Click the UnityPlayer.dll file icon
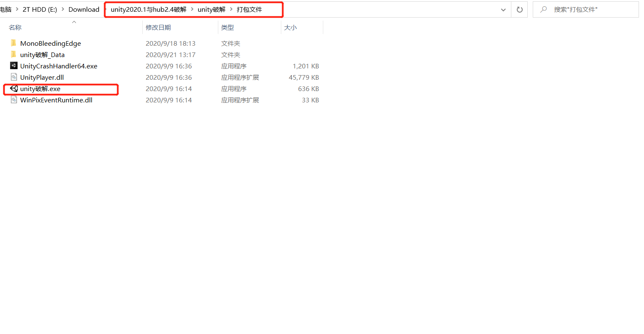644x334 pixels. (13, 77)
